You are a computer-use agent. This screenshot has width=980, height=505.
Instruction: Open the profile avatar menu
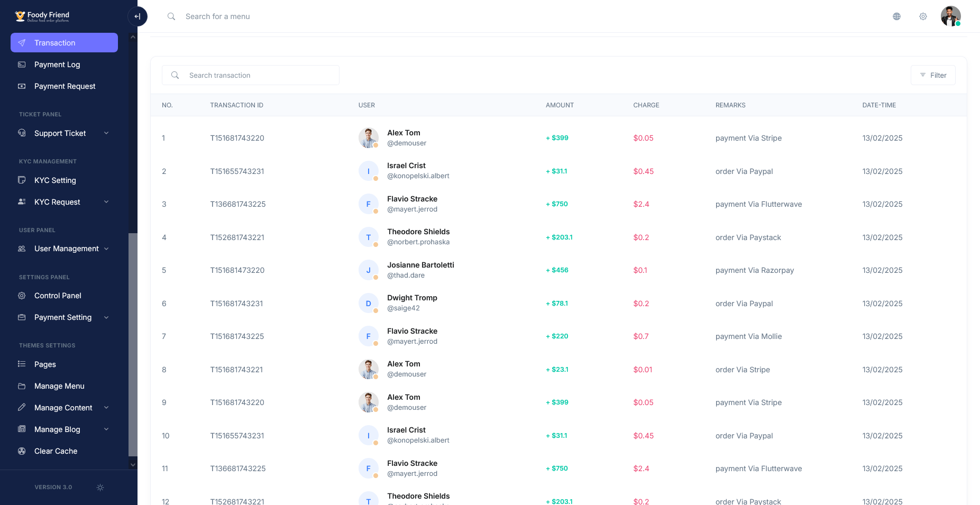click(950, 16)
